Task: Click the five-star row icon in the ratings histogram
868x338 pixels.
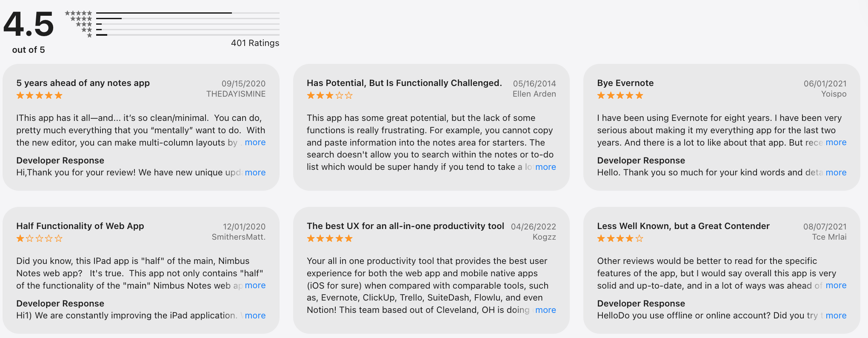Action: tap(78, 13)
